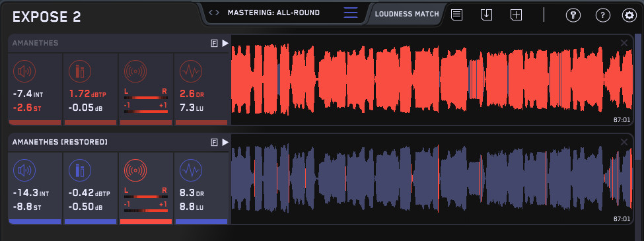Toggle F button on Amanethes [Restored] track
This screenshot has height=241, width=644.
[214, 143]
